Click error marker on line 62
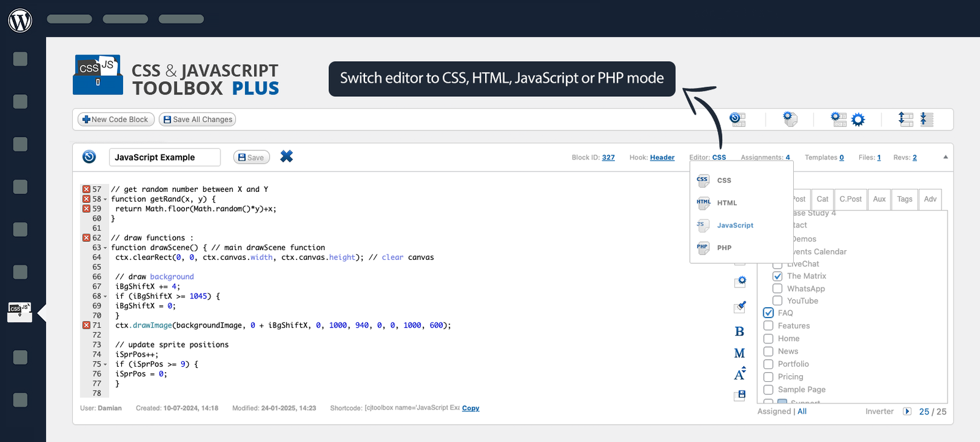 86,238
